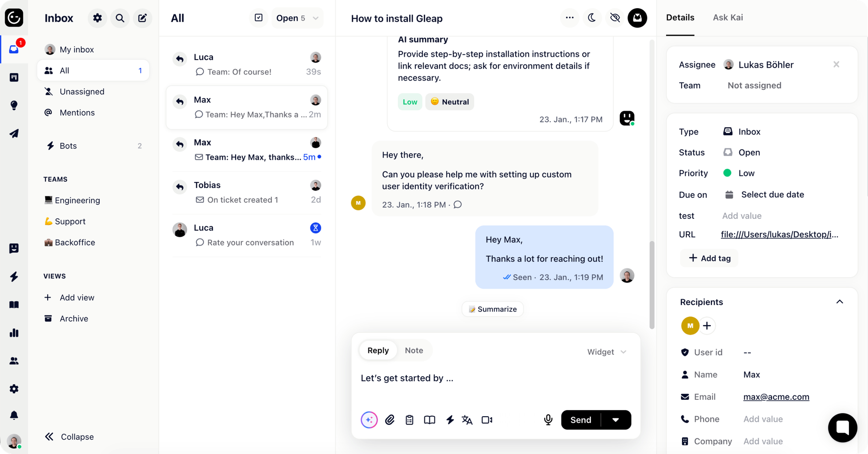Toggle dark mode with the moon icon
868x454 pixels.
point(592,18)
